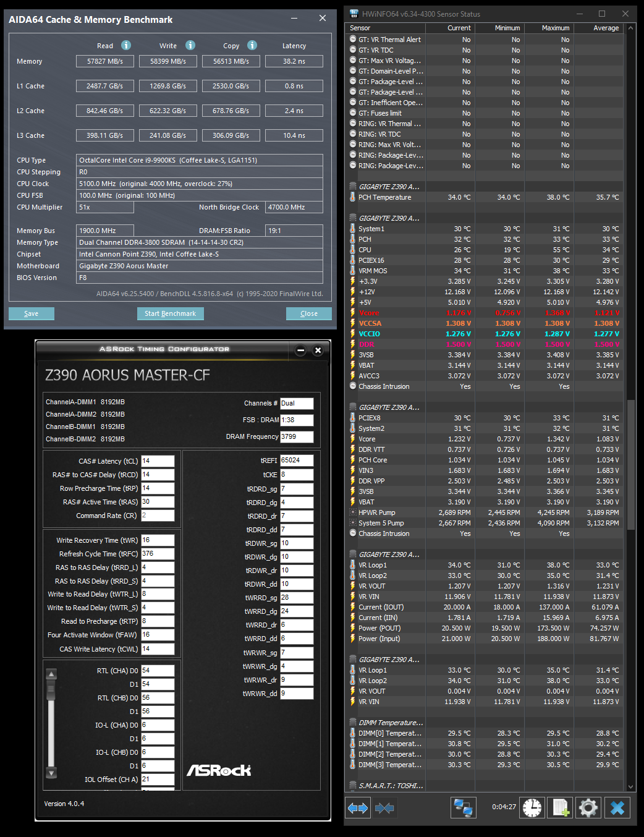
Task: Click the Memory Latency value 38.2 ns
Action: click(294, 61)
